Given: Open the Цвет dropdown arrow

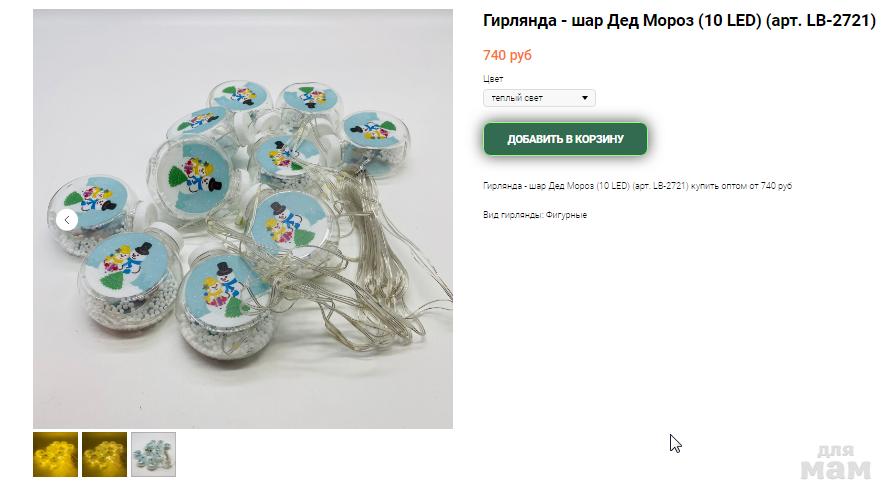Looking at the screenshot, I should tap(585, 98).
